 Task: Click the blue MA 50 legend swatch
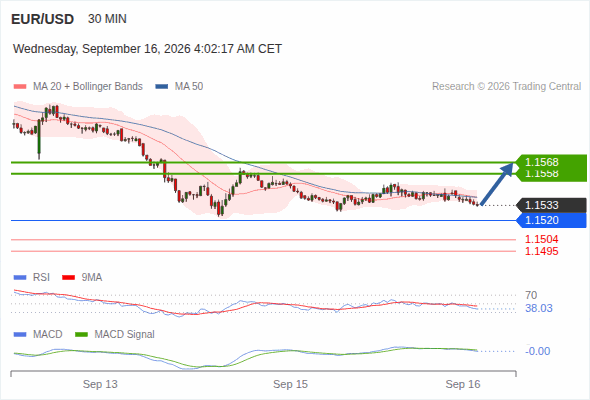pyautogui.click(x=161, y=87)
